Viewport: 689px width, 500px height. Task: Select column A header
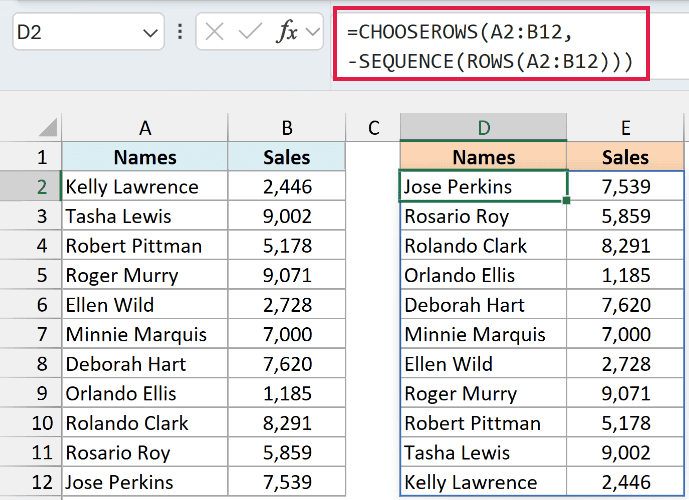click(145, 127)
